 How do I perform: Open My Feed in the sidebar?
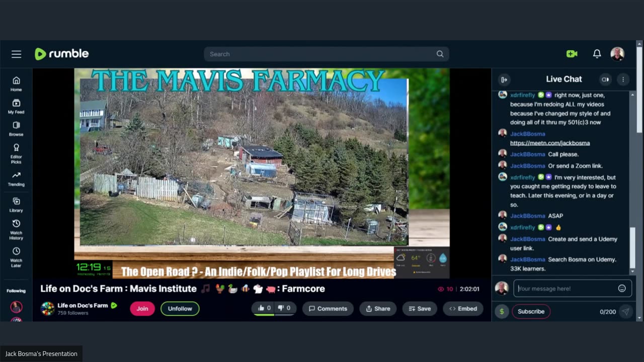tap(16, 107)
